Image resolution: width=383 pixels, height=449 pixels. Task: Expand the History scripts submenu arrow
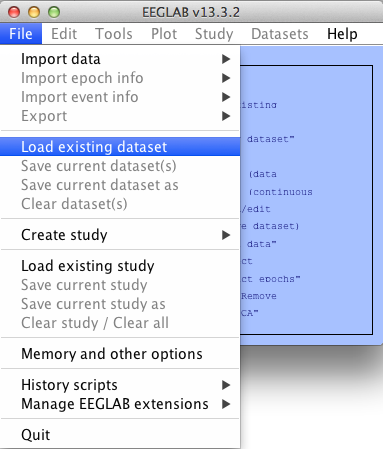[226, 385]
